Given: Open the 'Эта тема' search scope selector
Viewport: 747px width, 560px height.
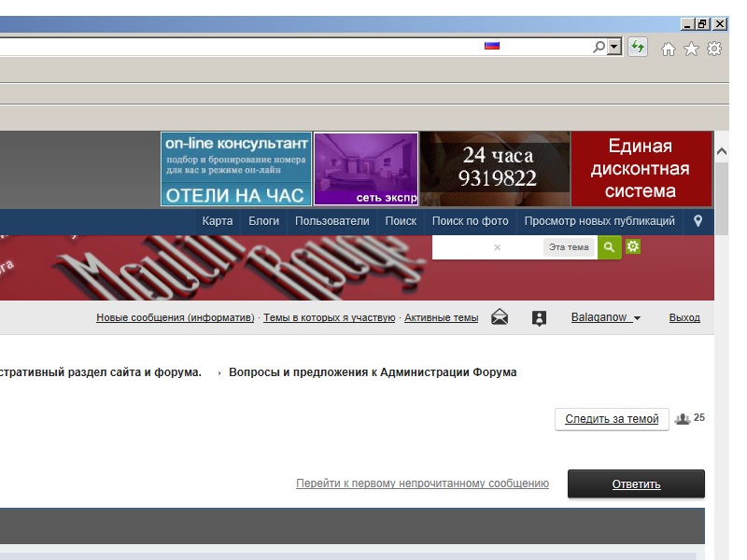Looking at the screenshot, I should (569, 247).
